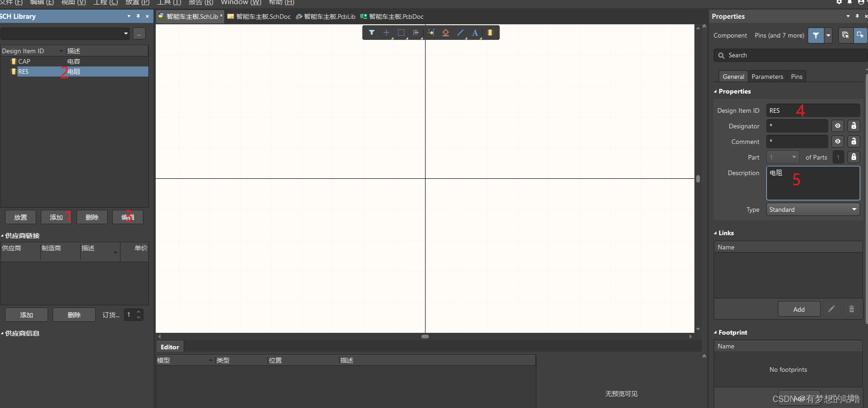Switch to the Parameters tab
This screenshot has height=408, width=868.
767,77
